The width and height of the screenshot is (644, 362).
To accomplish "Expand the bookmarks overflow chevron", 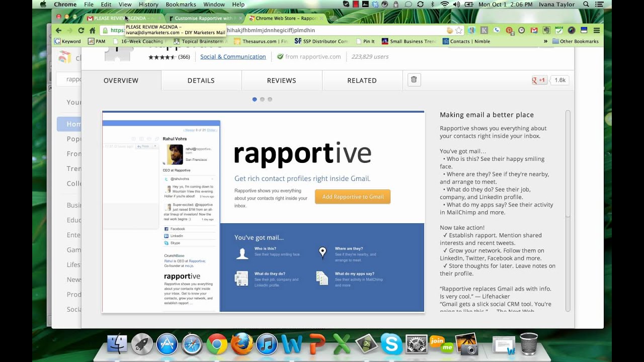I will (x=545, y=41).
